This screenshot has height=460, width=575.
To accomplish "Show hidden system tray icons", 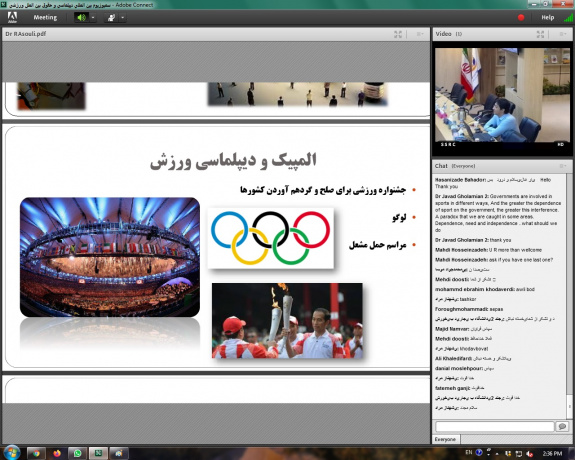I will point(497,454).
